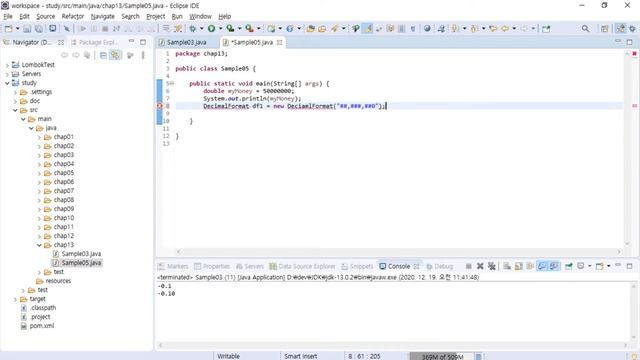Click Collapse All icon in Navigator
This screenshot has height=360, width=640.
tap(103, 55)
